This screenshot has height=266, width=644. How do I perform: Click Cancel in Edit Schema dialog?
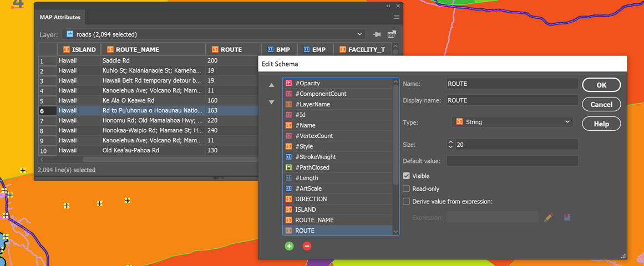click(601, 104)
